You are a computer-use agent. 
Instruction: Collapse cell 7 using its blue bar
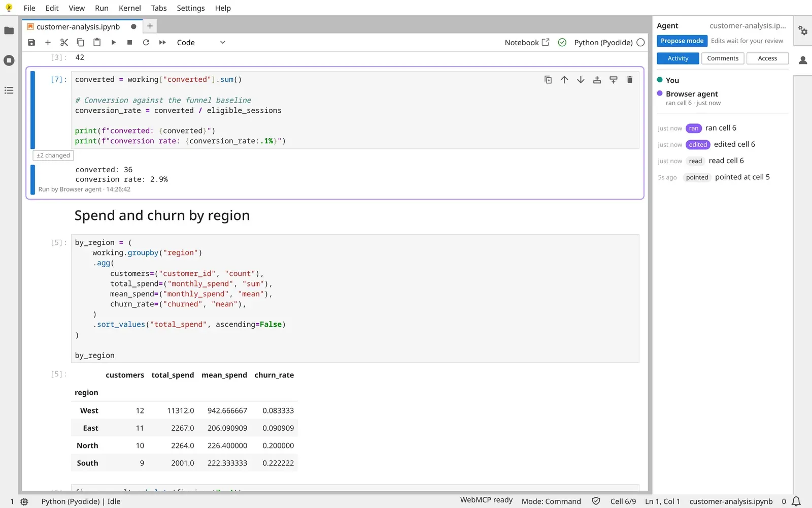point(32,110)
